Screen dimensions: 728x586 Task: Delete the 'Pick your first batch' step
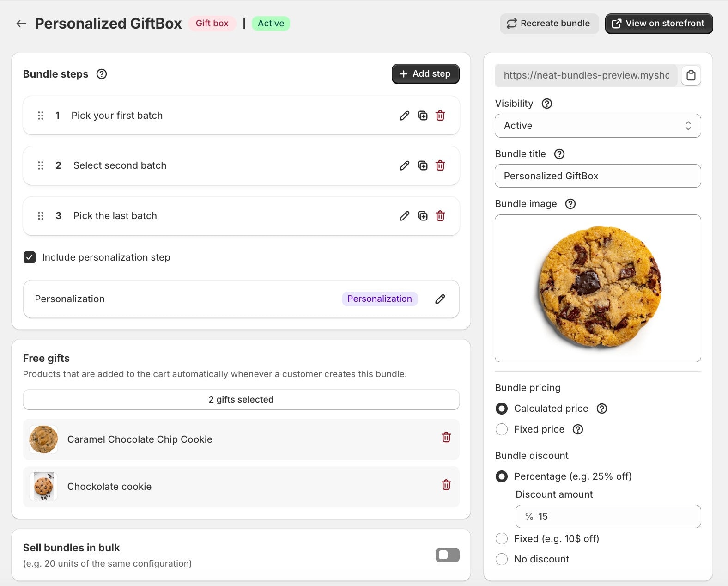pyautogui.click(x=440, y=116)
